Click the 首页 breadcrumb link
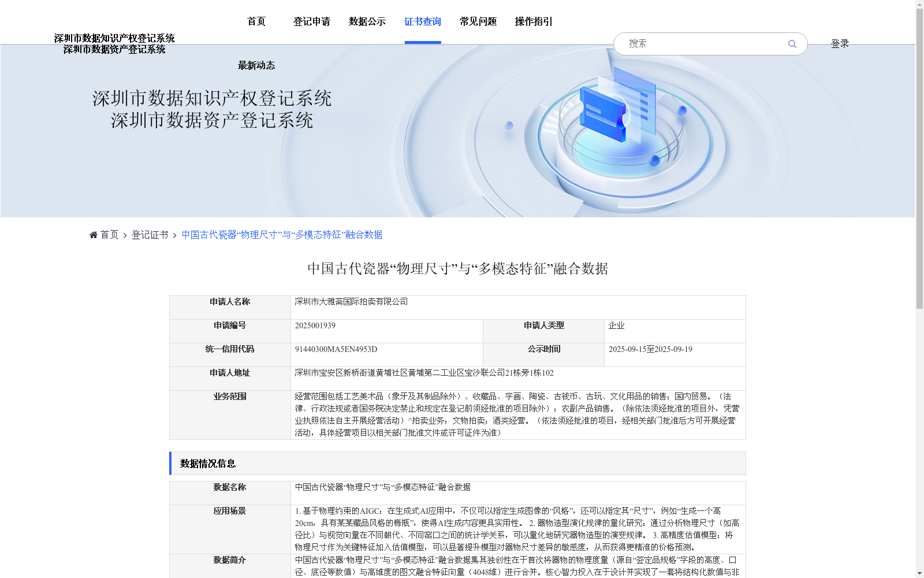The width and height of the screenshot is (924, 578). click(x=109, y=235)
